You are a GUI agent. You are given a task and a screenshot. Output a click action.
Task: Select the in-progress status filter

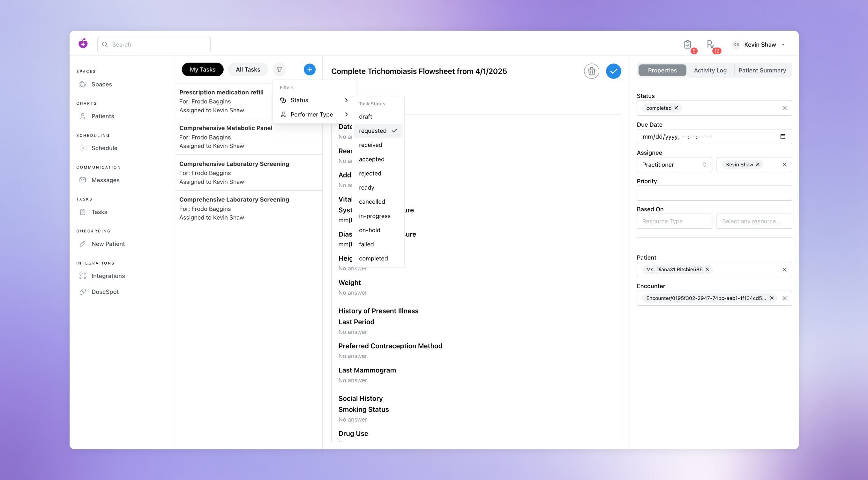coord(378,216)
